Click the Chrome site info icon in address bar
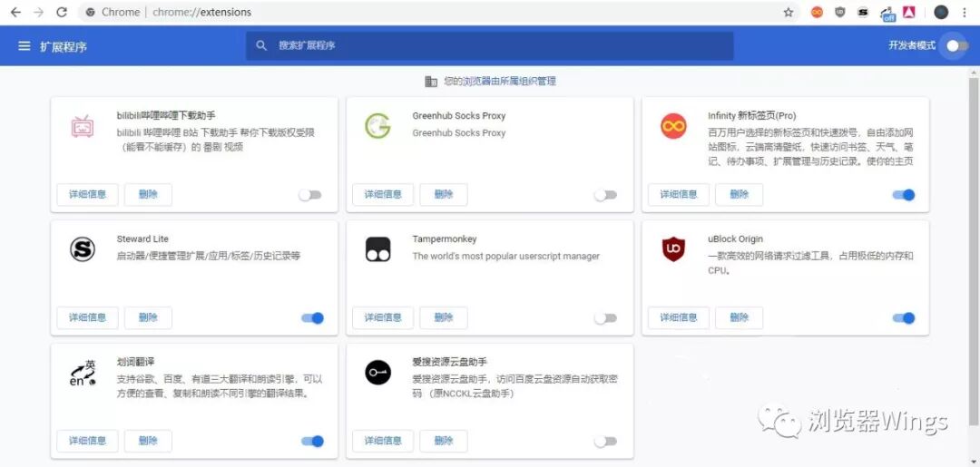This screenshot has height=467, width=980. pyautogui.click(x=91, y=12)
